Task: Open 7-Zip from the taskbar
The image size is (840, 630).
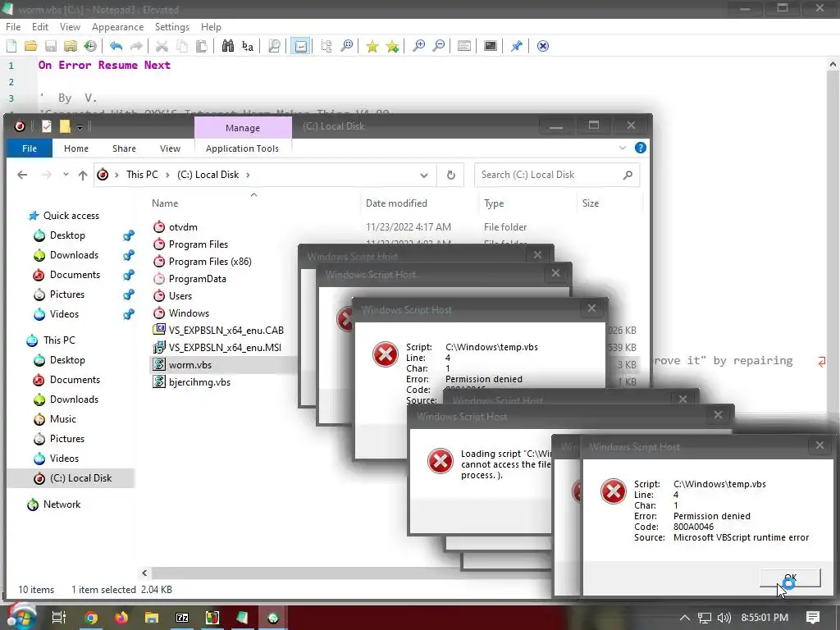Action: point(182,618)
